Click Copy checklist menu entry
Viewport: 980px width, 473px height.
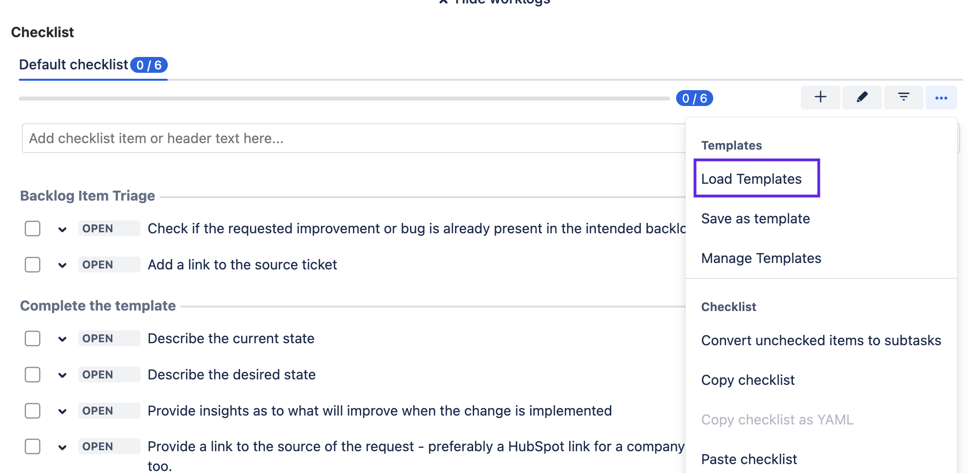tap(747, 380)
